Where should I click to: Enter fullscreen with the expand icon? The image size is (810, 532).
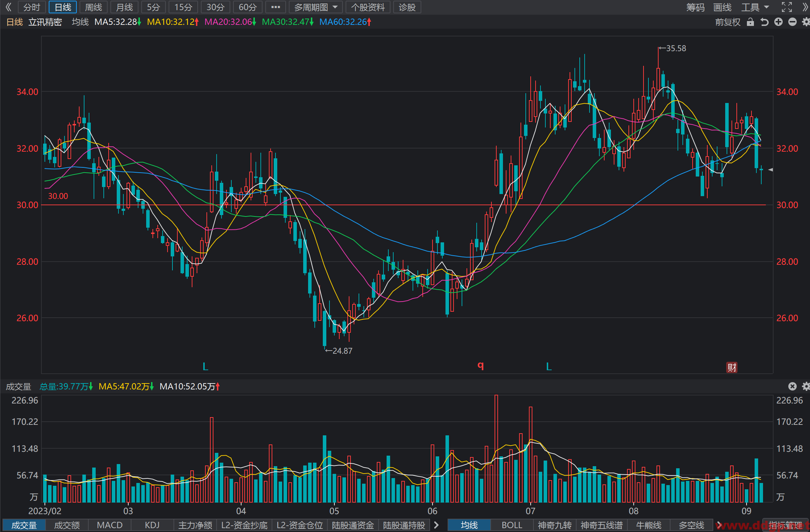[787, 7]
